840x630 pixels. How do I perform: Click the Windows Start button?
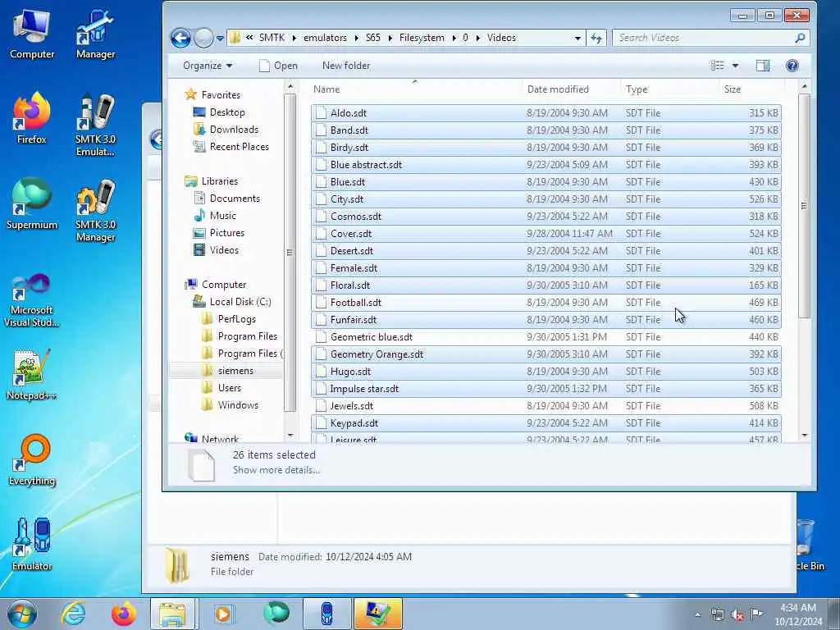coord(22,614)
